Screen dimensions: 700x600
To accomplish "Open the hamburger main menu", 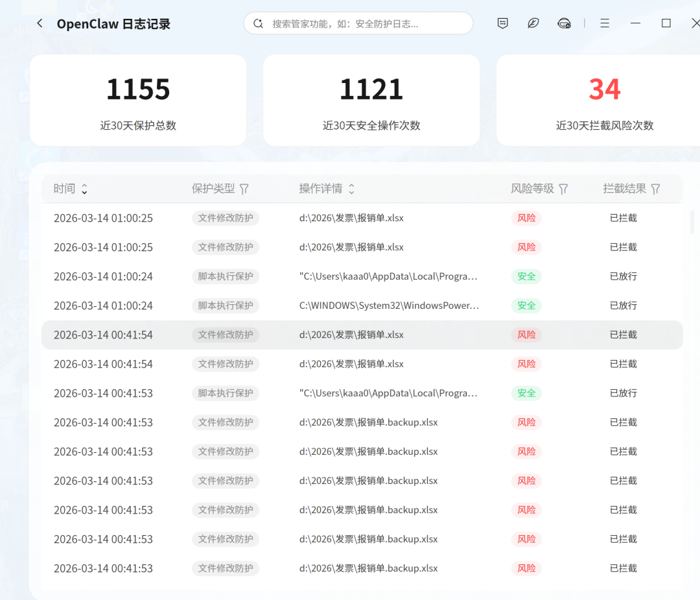I will pos(605,23).
